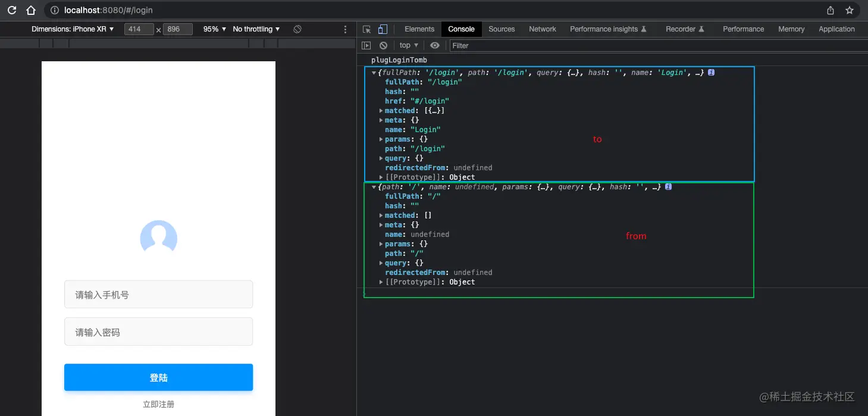
Task: Open the top JavaScript context dropdown
Action: pyautogui.click(x=409, y=45)
